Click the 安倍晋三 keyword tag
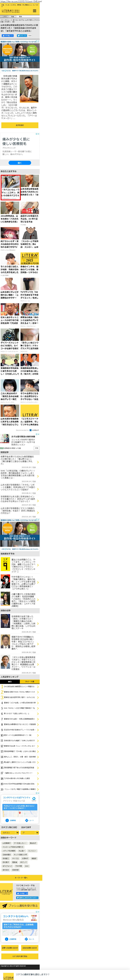The image size is (130, 980). (x=6, y=859)
